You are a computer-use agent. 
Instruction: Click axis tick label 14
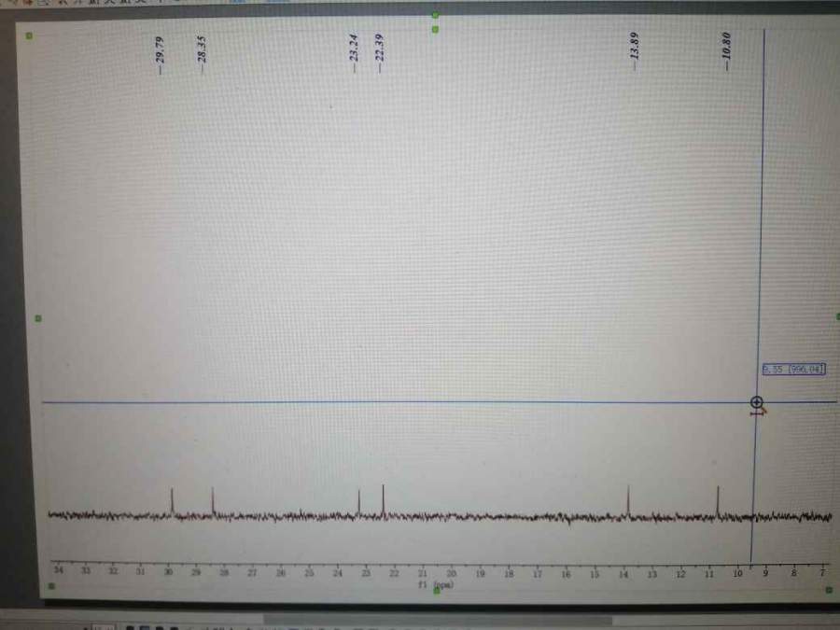pos(623,574)
